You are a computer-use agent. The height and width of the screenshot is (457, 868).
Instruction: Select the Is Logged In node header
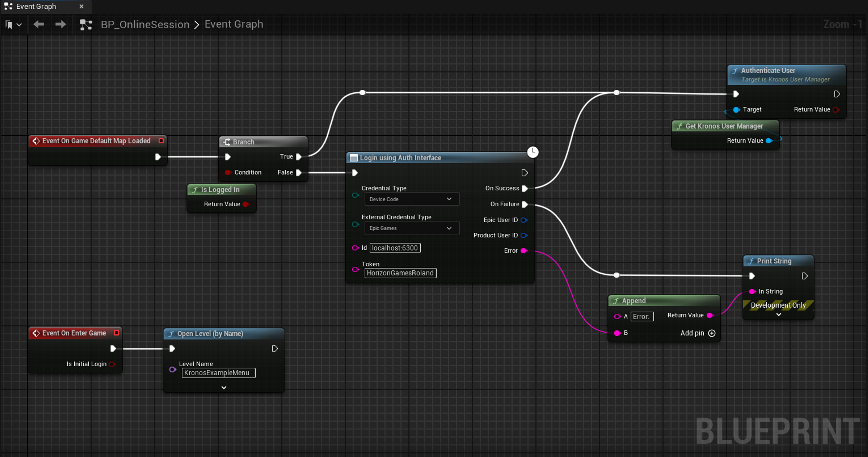pyautogui.click(x=222, y=190)
